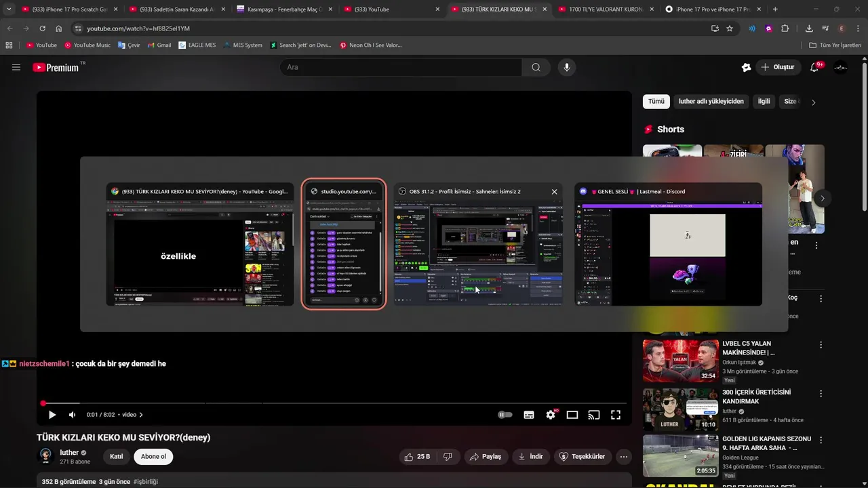Open GOLDEN LIG KAPANIS SEZONU video thumbnail
Viewport: 868px width, 488px height.
pos(681,457)
